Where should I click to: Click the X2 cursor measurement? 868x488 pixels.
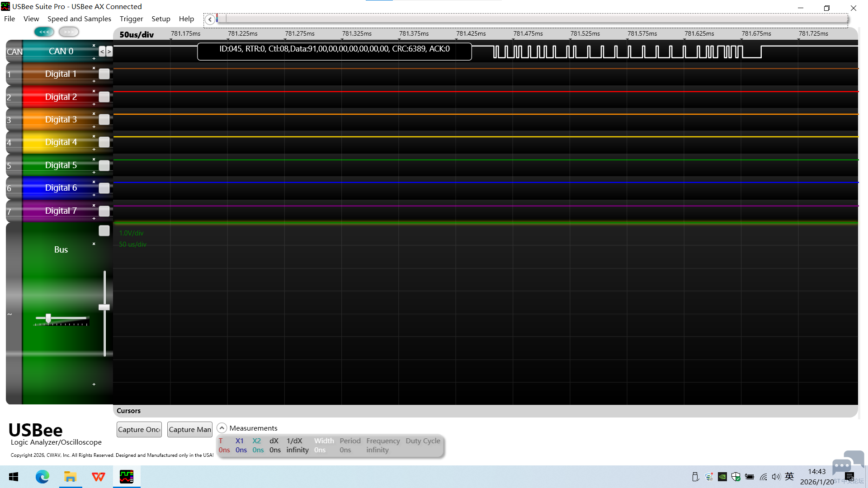point(258,446)
